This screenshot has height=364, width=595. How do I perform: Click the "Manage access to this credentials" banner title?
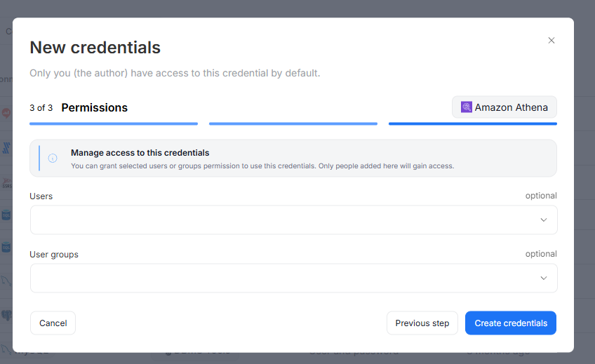(x=140, y=153)
